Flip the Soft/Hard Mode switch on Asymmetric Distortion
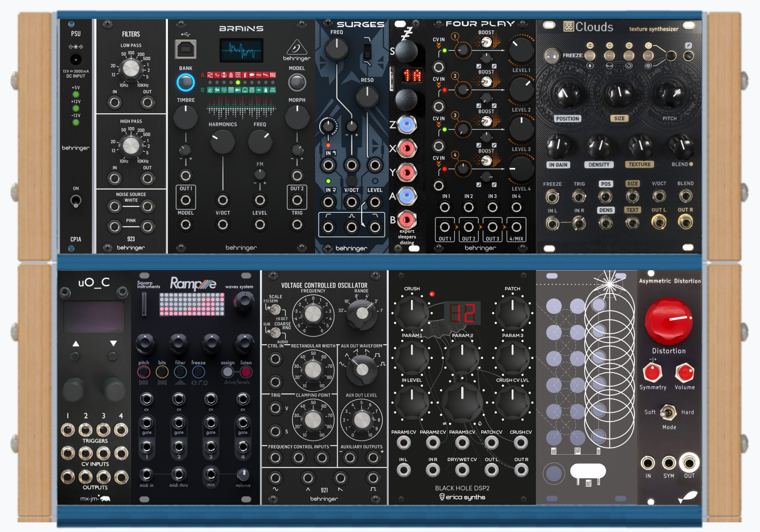 pos(668,412)
